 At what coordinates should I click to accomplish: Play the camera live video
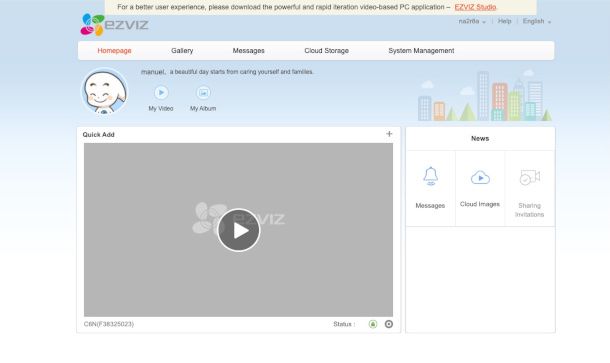(238, 230)
